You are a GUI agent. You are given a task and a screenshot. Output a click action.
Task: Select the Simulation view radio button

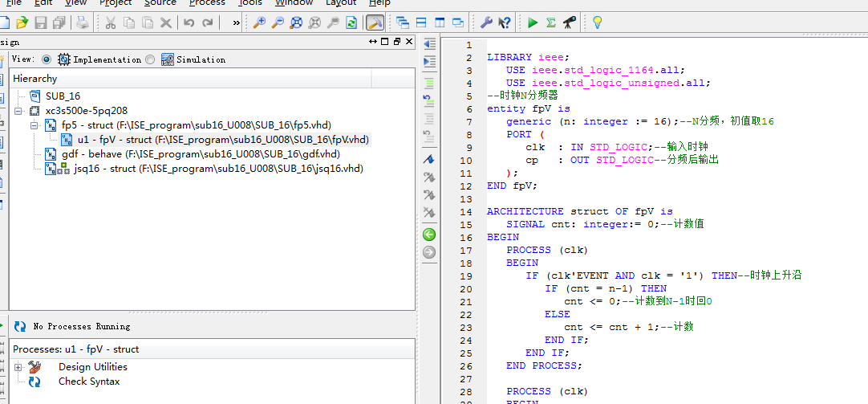[150, 59]
